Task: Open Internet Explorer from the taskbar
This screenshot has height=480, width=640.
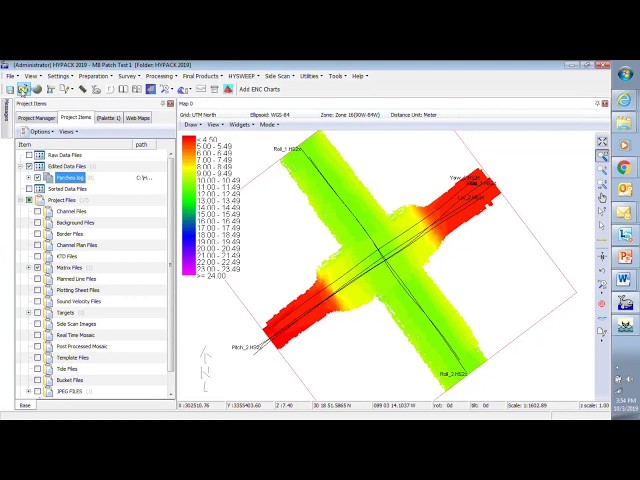Action: coord(624,100)
